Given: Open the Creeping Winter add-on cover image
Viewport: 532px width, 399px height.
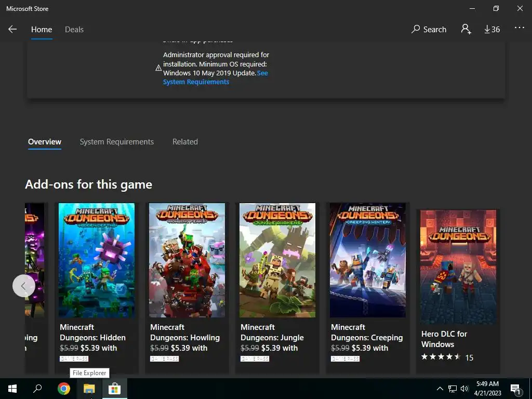Looking at the screenshot, I should coord(368,260).
